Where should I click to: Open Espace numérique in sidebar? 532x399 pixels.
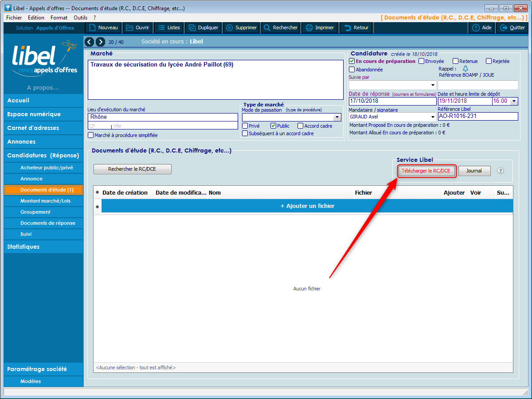(x=43, y=114)
